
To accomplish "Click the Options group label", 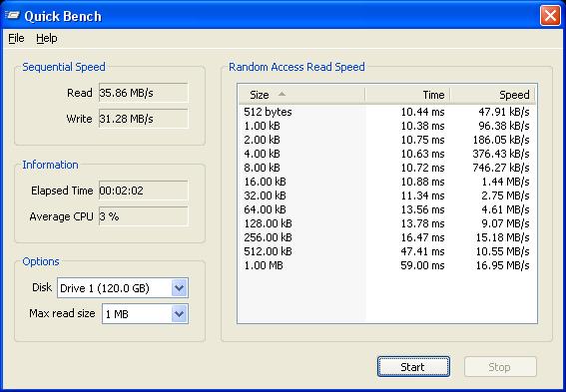I will [x=41, y=261].
